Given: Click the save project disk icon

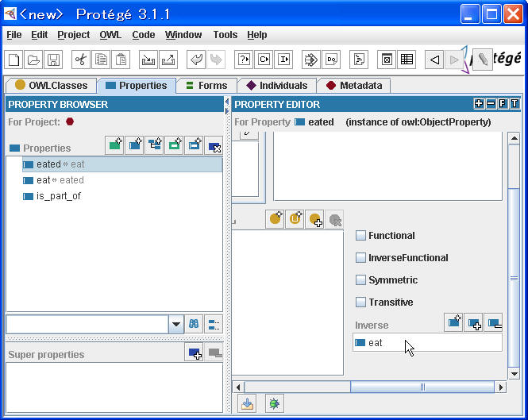Looking at the screenshot, I should coord(53,60).
